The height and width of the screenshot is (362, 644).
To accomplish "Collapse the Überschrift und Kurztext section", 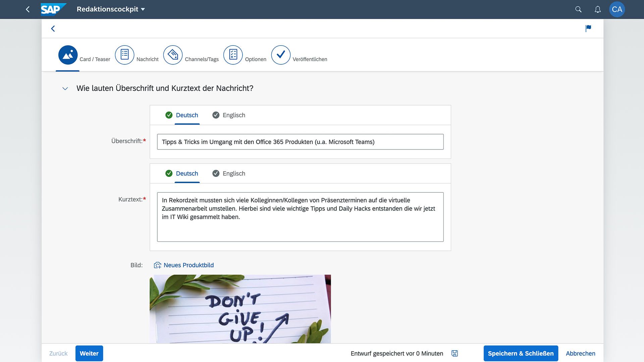I will (x=65, y=88).
